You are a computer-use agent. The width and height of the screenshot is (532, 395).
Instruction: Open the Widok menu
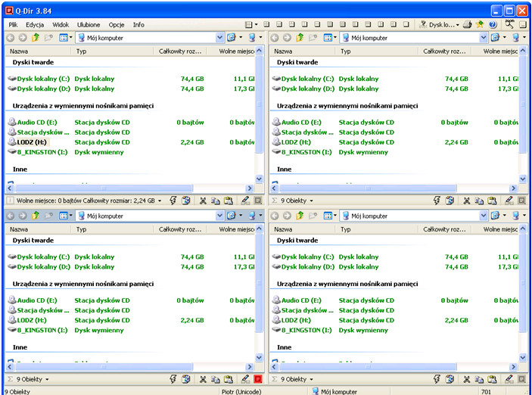tap(61, 25)
